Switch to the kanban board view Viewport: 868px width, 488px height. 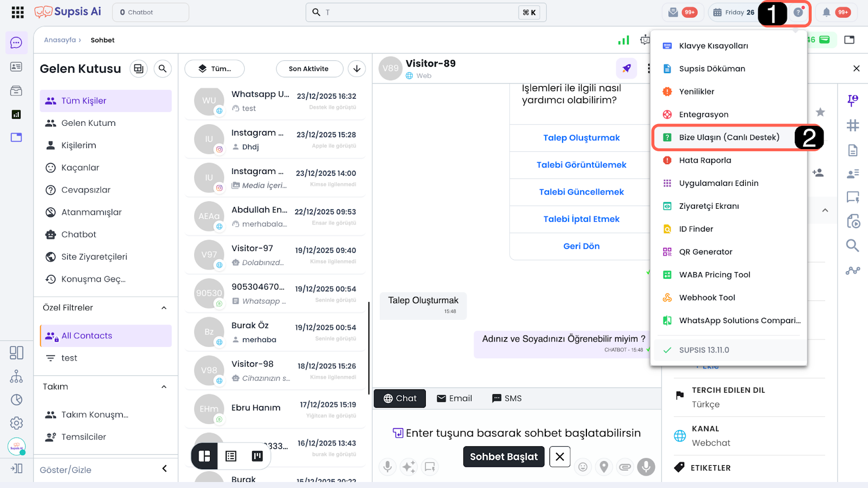[x=257, y=456]
